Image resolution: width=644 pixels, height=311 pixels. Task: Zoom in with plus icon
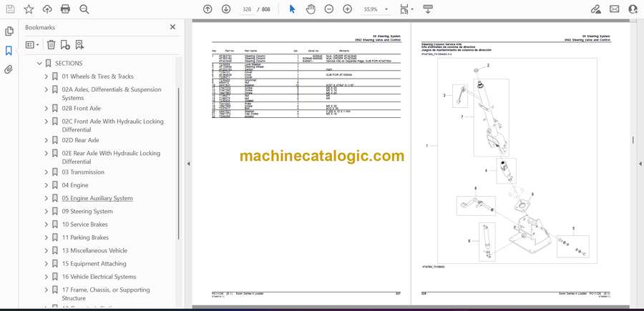pyautogui.click(x=348, y=9)
